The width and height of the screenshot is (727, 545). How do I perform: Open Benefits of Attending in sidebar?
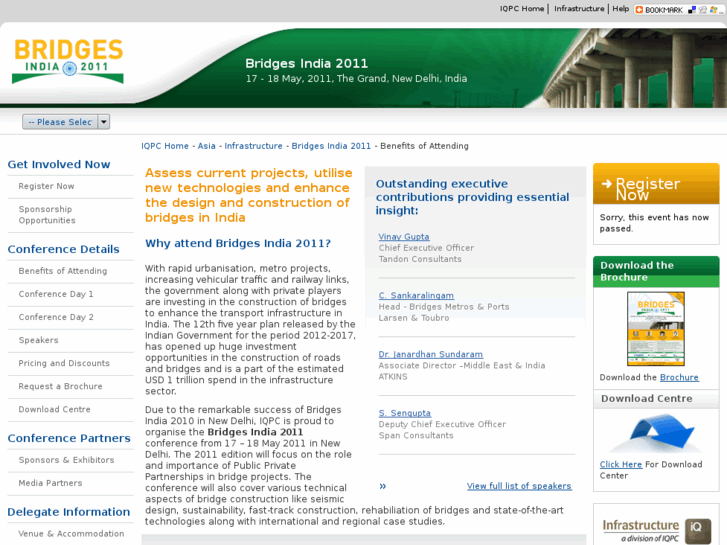63,271
